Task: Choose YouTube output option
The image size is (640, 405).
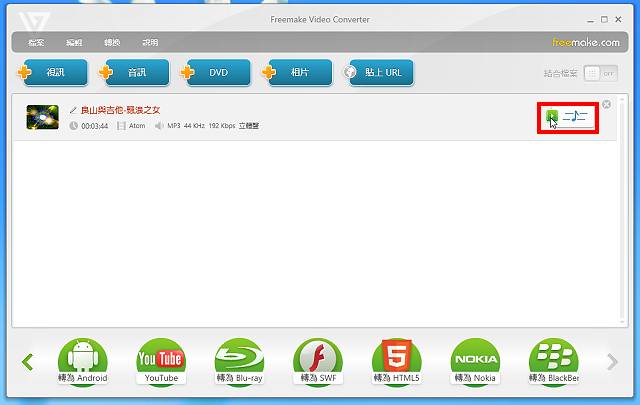Action: [161, 362]
